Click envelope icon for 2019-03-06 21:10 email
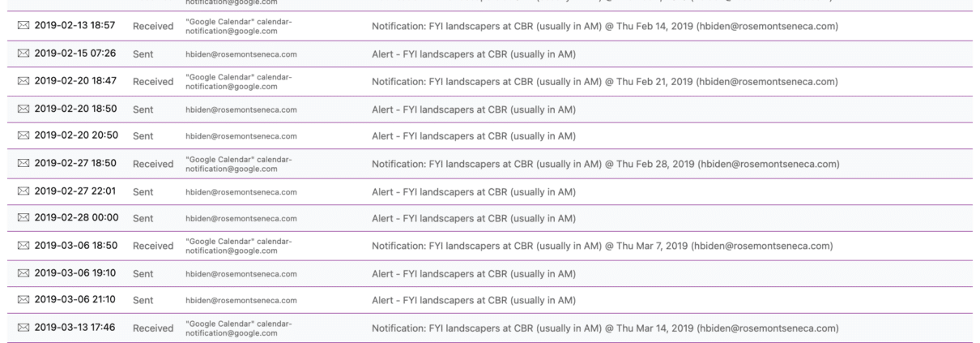This screenshot has height=343, width=980. coord(23,300)
